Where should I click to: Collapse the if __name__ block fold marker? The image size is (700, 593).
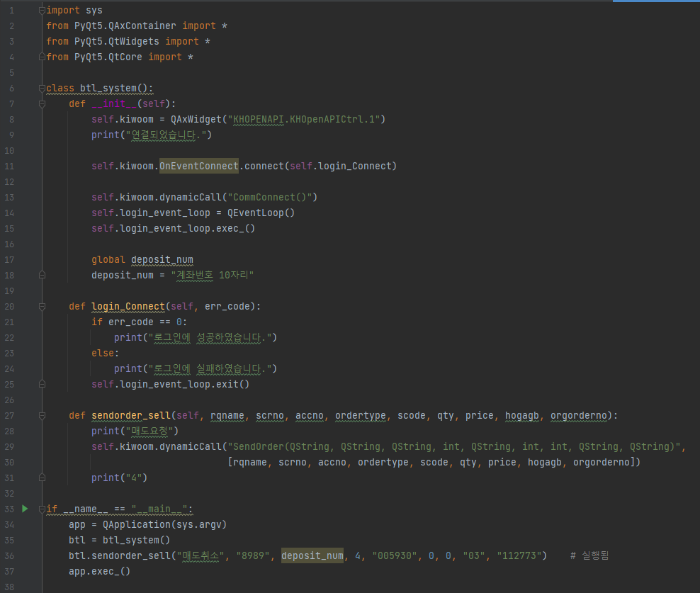point(42,509)
